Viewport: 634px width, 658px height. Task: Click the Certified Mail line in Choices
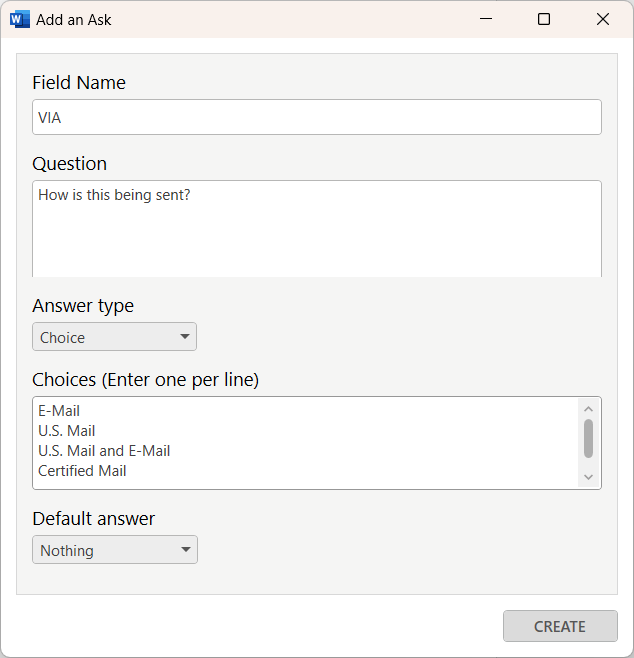82,471
